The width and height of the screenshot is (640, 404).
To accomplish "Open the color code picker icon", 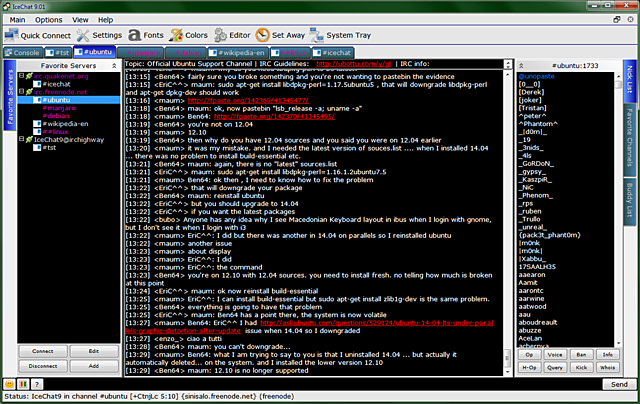I will (x=23, y=384).
